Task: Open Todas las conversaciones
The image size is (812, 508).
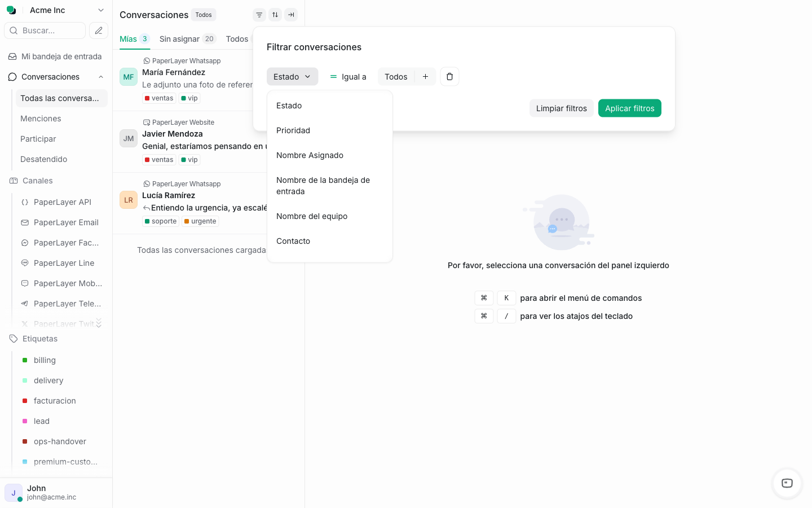Action: 61,98
